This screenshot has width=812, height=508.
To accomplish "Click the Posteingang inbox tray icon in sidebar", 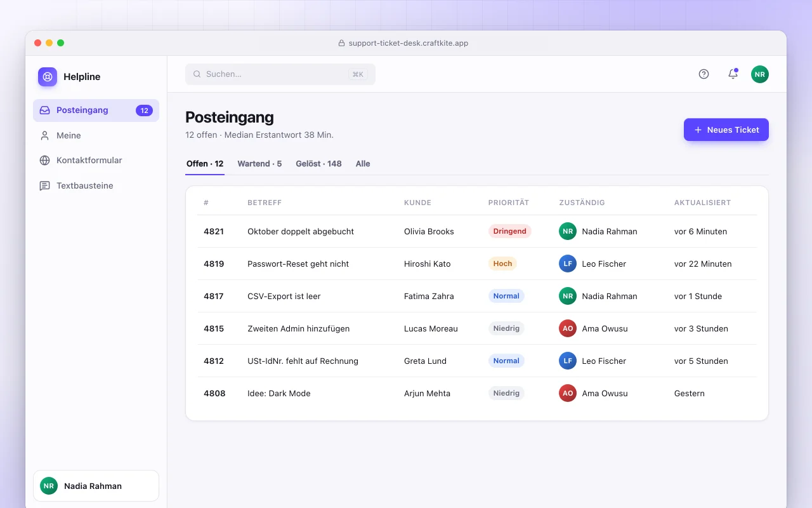I will (44, 110).
